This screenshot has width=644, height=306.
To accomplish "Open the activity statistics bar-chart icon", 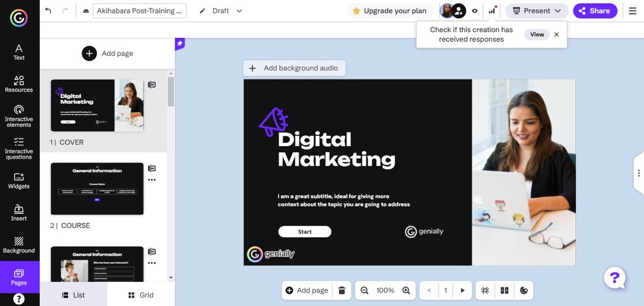I will click(x=492, y=11).
